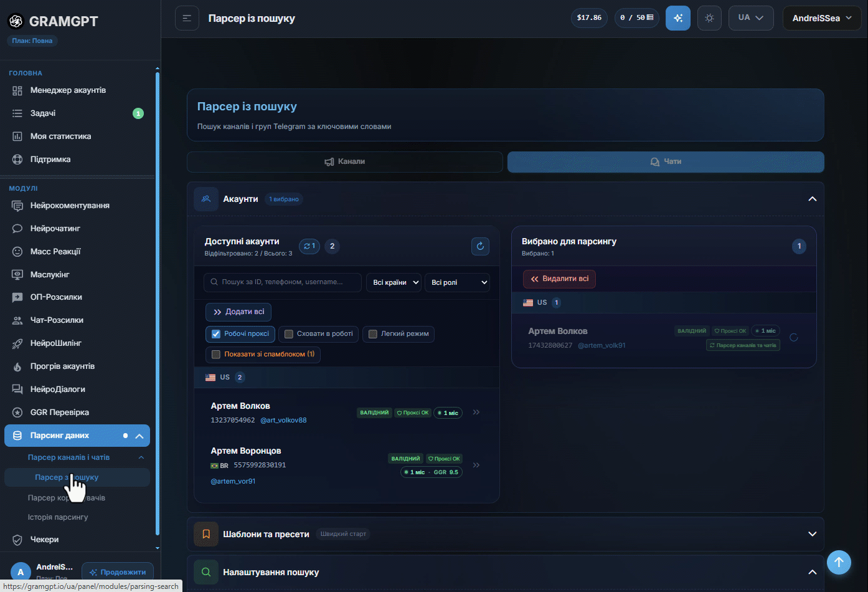The width and height of the screenshot is (868, 592).
Task: Open the AndreiSSea user menu
Action: pyautogui.click(x=822, y=18)
